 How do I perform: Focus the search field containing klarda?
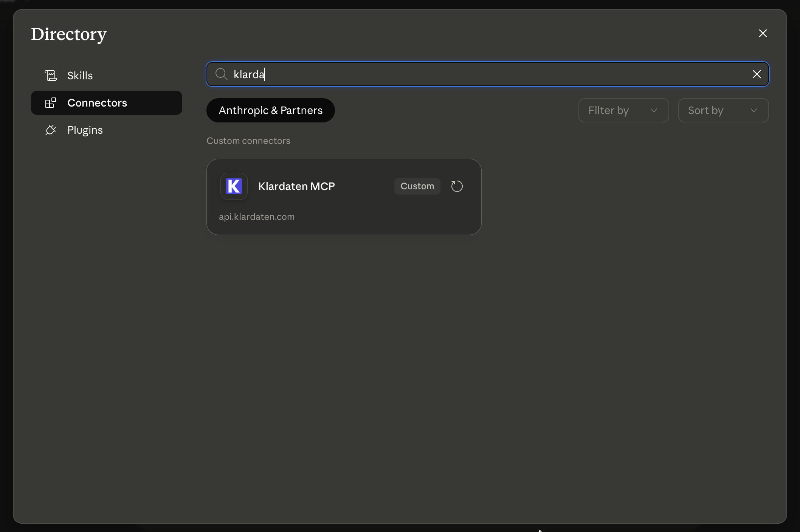tap(488, 74)
